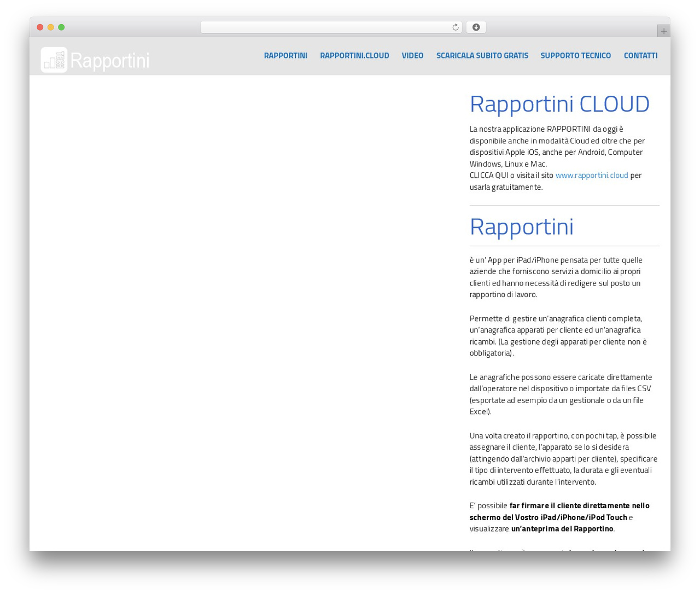
Task: Follow the www.rapportini.cloud link
Action: (x=592, y=175)
